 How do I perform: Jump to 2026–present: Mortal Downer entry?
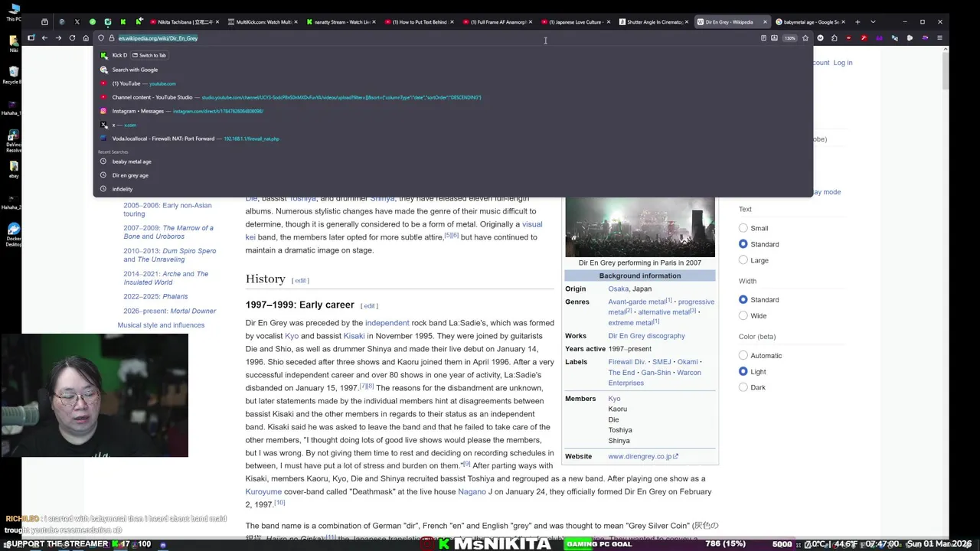pos(169,311)
